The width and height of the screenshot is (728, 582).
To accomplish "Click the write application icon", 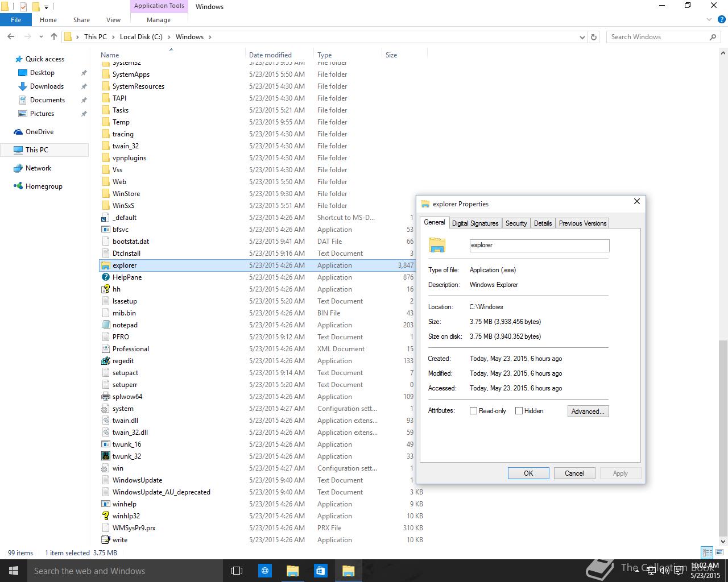I will [105, 540].
